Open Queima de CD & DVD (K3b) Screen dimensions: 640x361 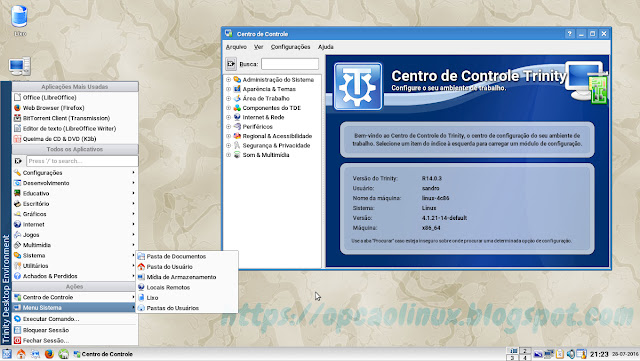coord(75,139)
